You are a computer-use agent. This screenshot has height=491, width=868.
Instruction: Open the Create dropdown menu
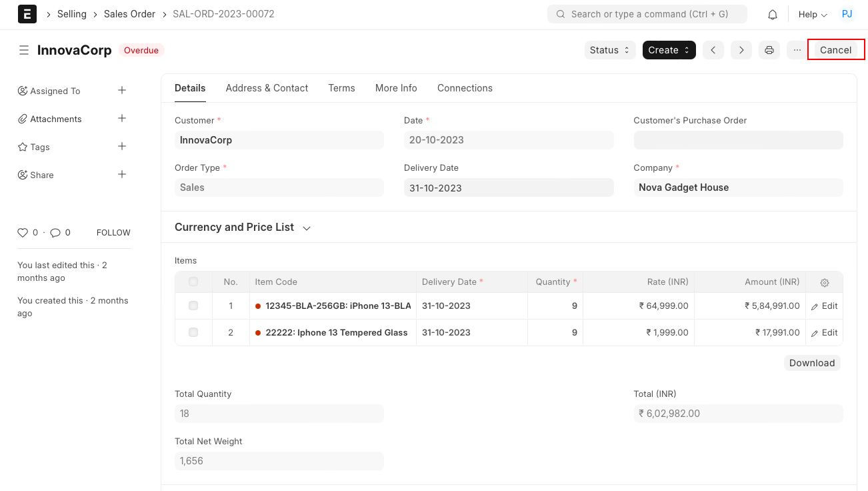[669, 49]
